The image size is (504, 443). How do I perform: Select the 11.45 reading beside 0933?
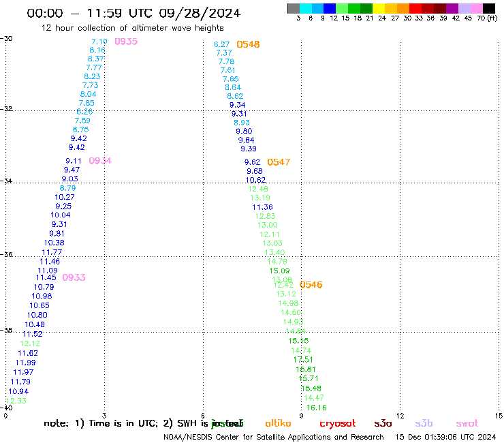[46, 277]
